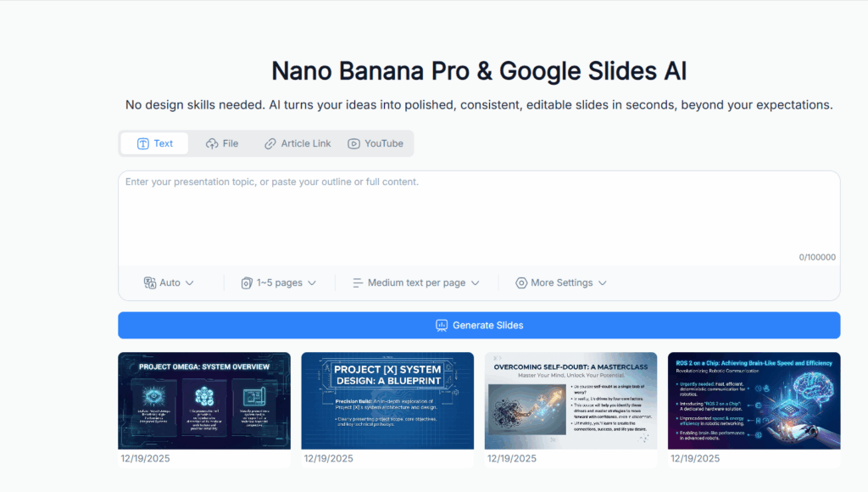Select the Article Link option
This screenshot has height=492, width=868.
[297, 143]
